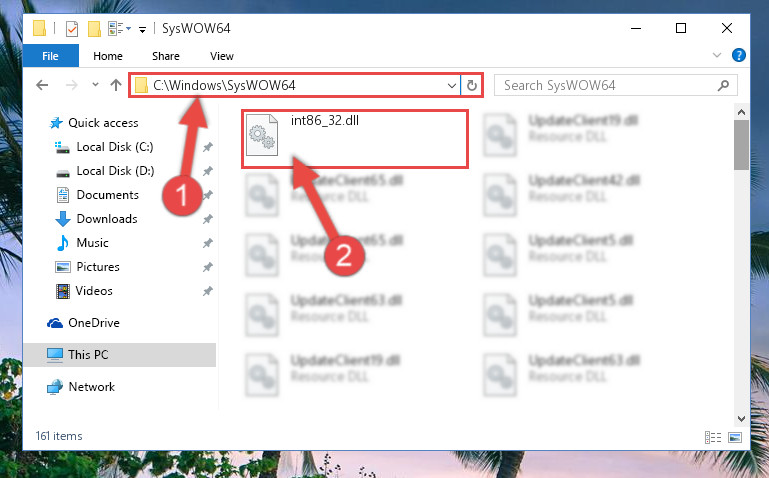
Task: Switch to the View ribbon tab
Action: 222,56
